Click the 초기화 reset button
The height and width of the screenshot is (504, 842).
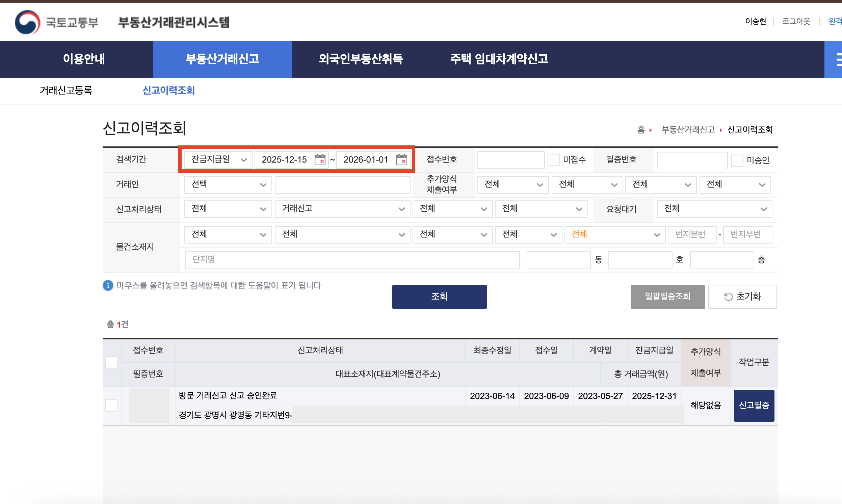tap(742, 297)
